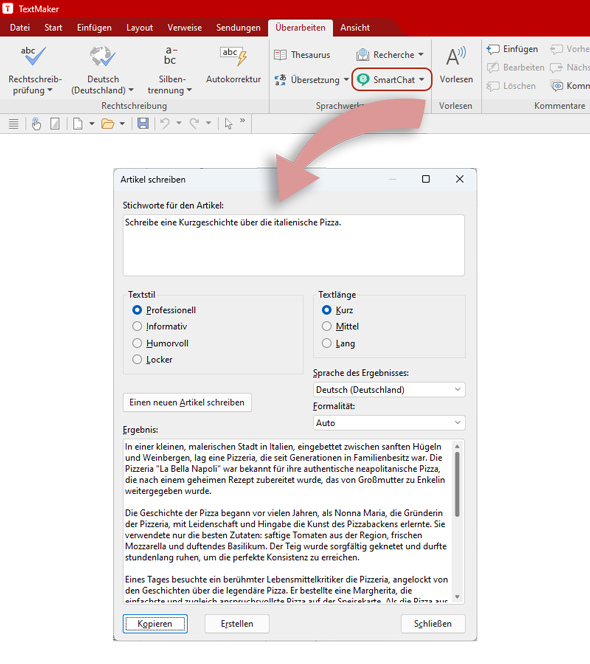Click the Löschen comment icon
The width and height of the screenshot is (590, 664).
(x=493, y=86)
